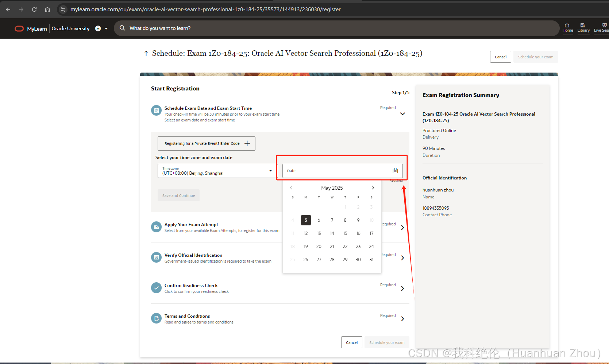Select May 8 in calendar
The width and height of the screenshot is (609, 364).
[x=345, y=220]
